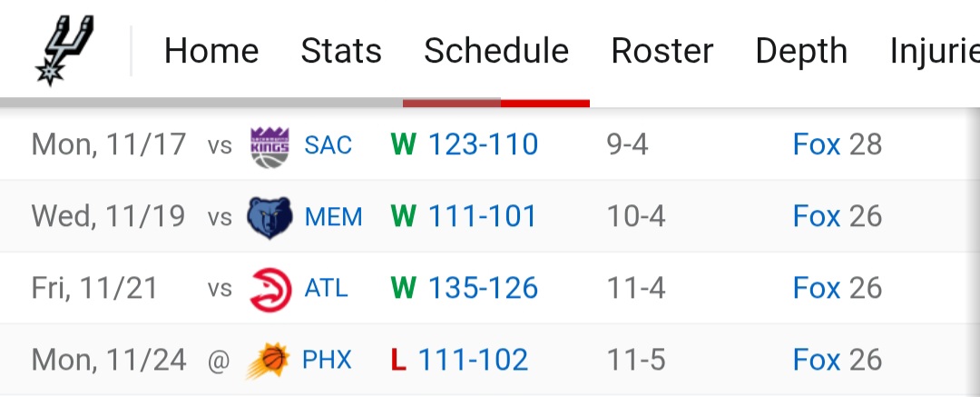This screenshot has width=980, height=397.
Task: Click the Atlanta Hawks team logo
Action: click(269, 289)
